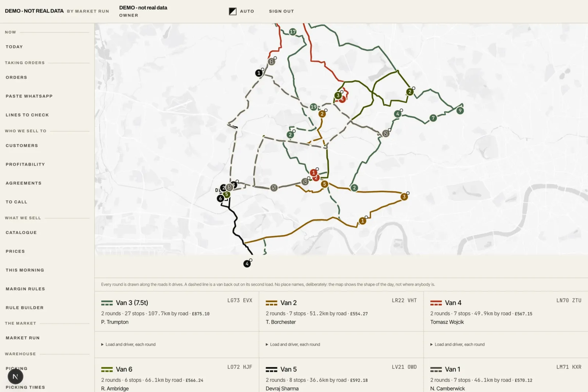This screenshot has height=392, width=588.
Task: Click black stop marker 4 below map
Action: 247,264
